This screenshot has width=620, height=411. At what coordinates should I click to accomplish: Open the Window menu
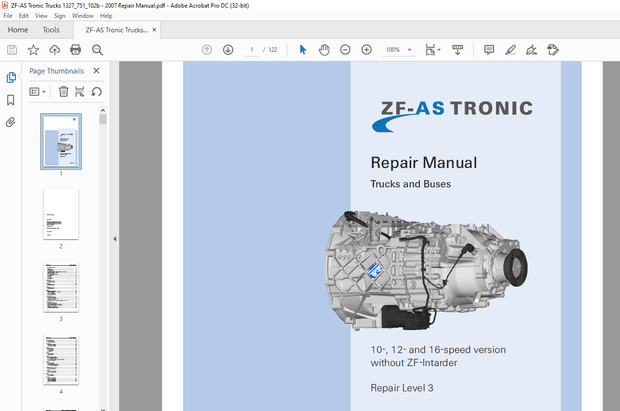(x=83, y=16)
